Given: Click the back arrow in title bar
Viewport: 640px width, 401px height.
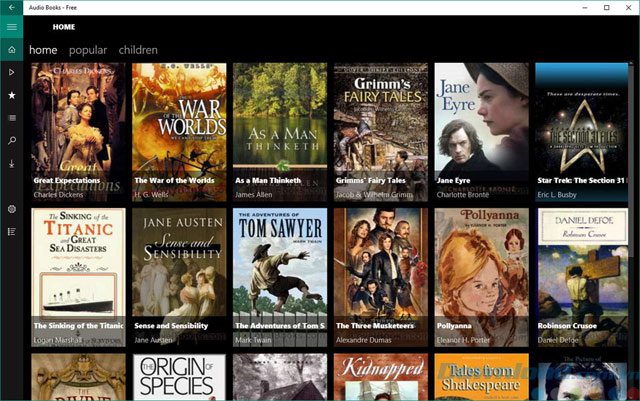Looking at the screenshot, I should (x=11, y=7).
